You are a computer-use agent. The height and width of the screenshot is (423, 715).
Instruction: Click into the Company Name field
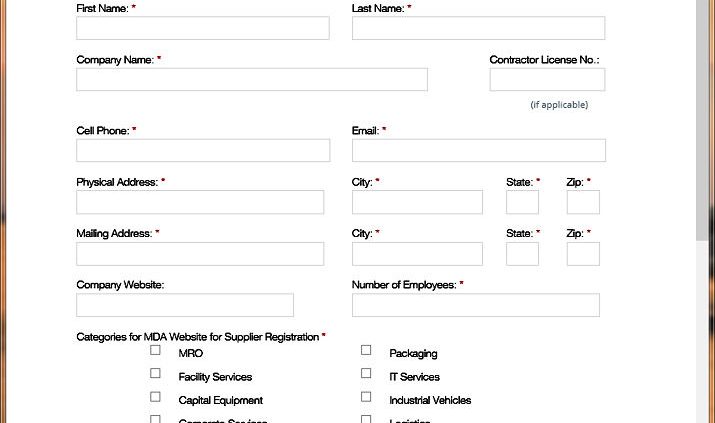(251, 79)
